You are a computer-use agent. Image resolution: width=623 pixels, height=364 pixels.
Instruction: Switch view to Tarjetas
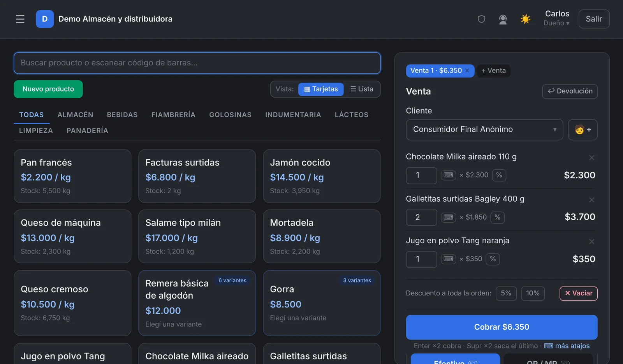[321, 89]
